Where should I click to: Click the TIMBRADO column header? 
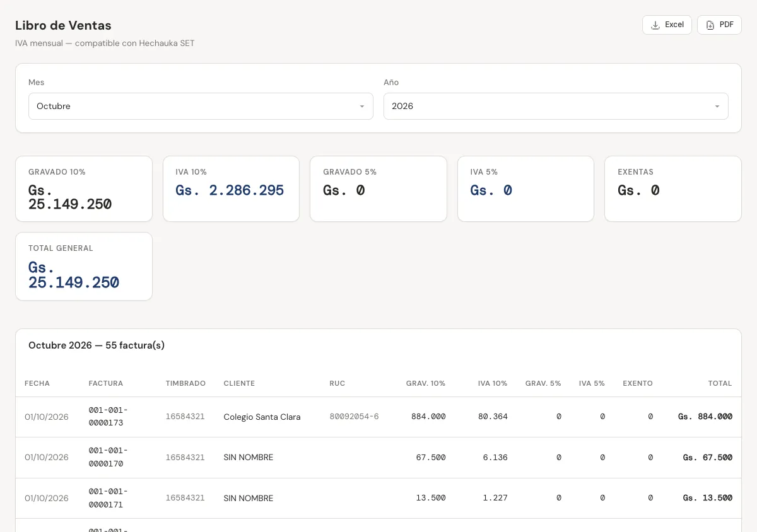185,383
